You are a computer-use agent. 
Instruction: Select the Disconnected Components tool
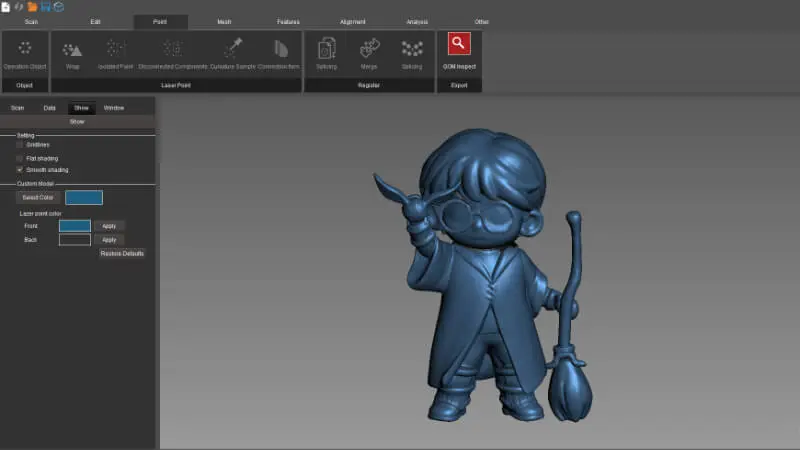(x=172, y=55)
